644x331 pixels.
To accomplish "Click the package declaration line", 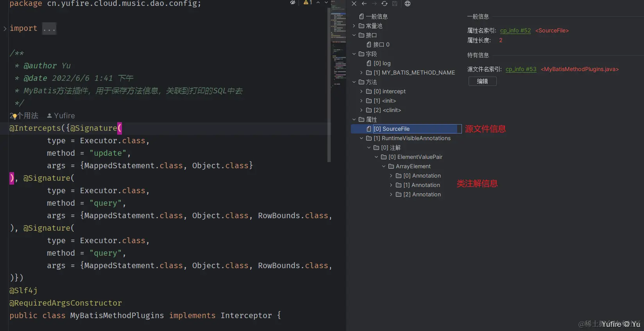I will point(105,4).
